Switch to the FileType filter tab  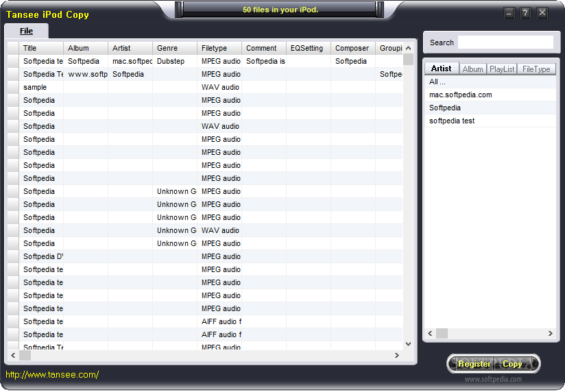click(x=536, y=69)
